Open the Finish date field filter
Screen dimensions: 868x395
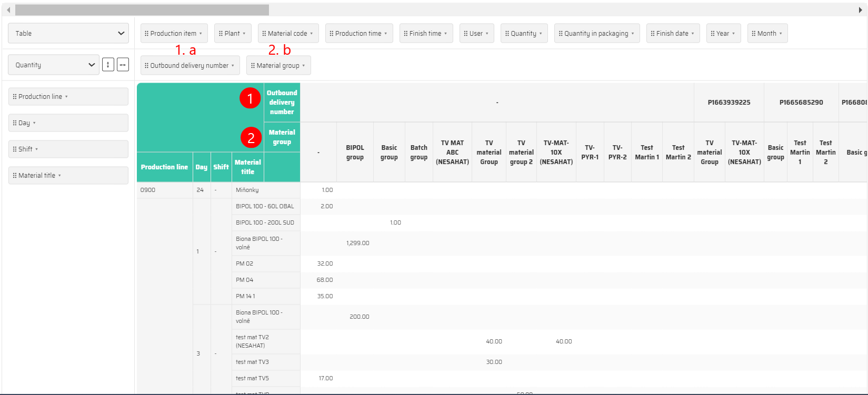tap(693, 34)
